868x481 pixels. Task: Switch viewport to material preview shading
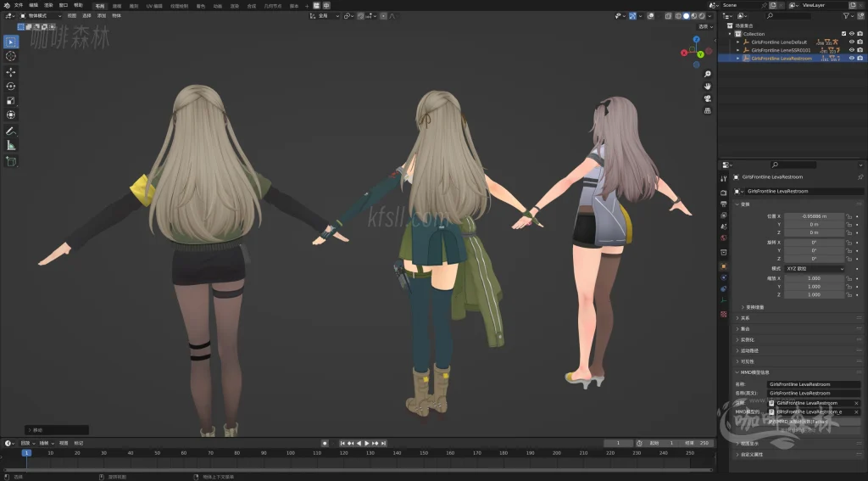tap(693, 16)
